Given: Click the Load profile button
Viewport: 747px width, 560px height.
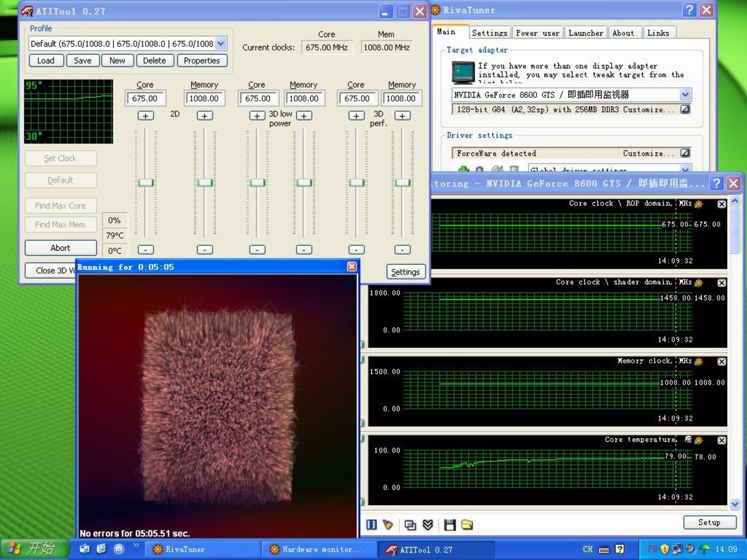Looking at the screenshot, I should [x=46, y=60].
